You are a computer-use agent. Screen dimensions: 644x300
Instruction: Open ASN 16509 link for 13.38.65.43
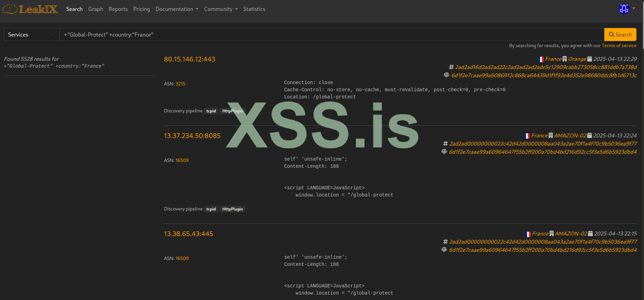pos(182,258)
